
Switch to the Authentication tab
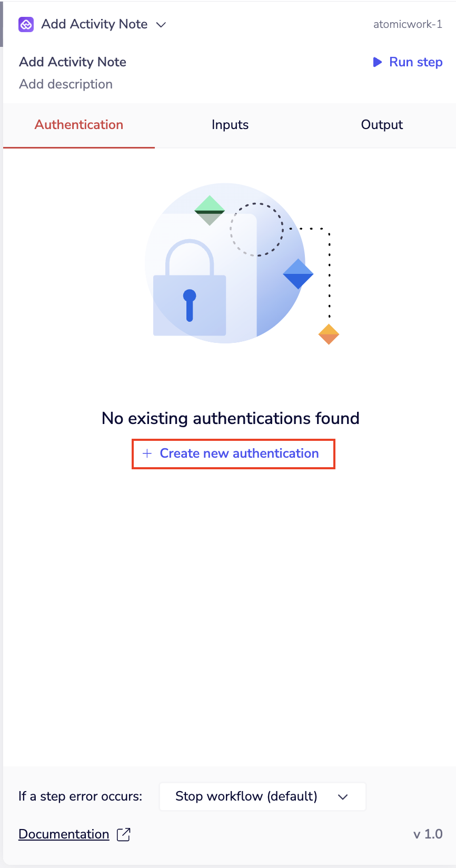point(79,125)
